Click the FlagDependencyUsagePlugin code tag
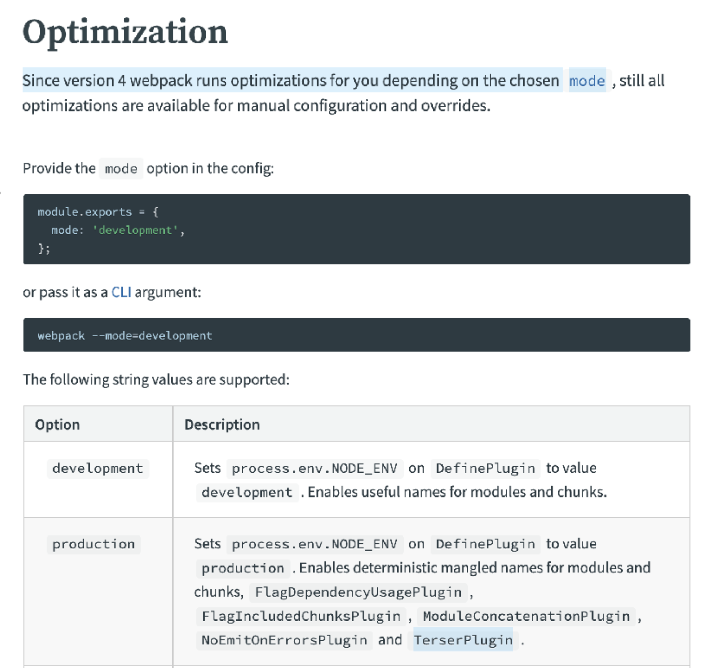The image size is (710, 668). (358, 592)
